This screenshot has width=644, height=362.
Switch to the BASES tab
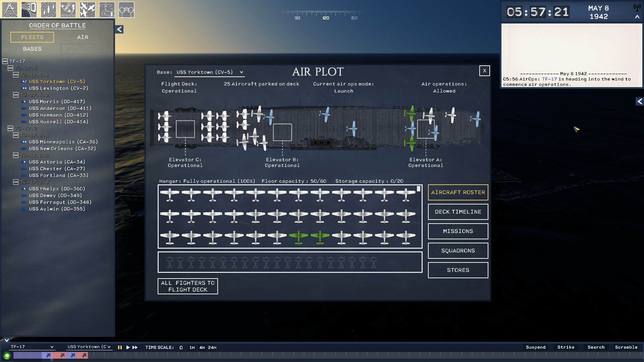[32, 49]
